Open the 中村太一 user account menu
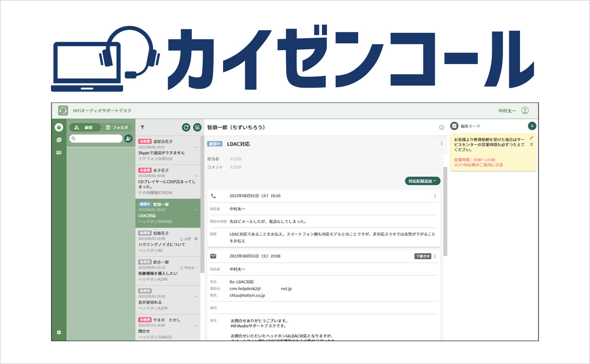The height and width of the screenshot is (364, 590). (525, 110)
